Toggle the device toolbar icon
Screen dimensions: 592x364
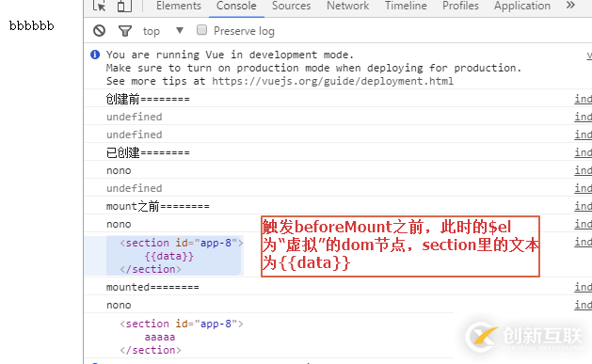pos(124,6)
